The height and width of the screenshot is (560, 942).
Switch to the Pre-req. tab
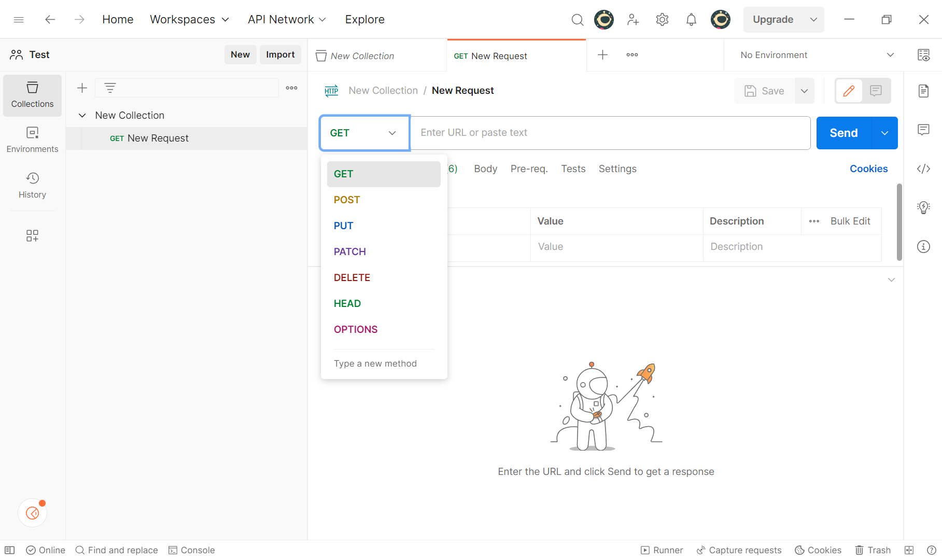(x=529, y=169)
